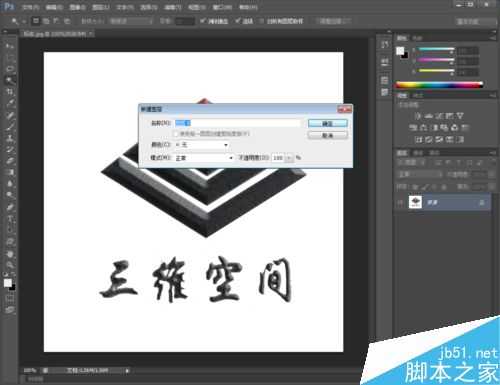Image resolution: width=500 pixels, height=385 pixels.
Task: Toggle lock position in Layers panel
Action: point(434,187)
